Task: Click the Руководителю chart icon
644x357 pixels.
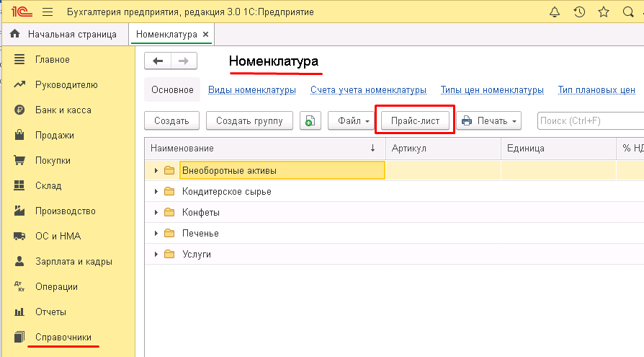Action: click(x=19, y=84)
